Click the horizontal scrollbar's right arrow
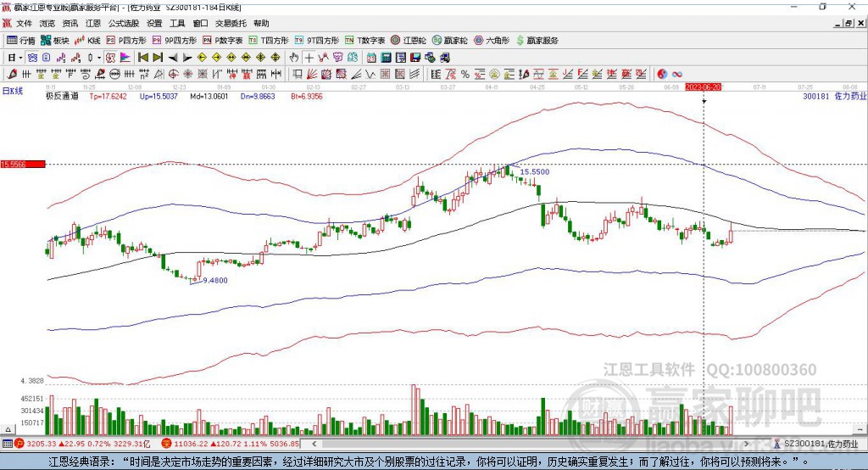Viewport: 868px width, 470px height. click(x=746, y=444)
